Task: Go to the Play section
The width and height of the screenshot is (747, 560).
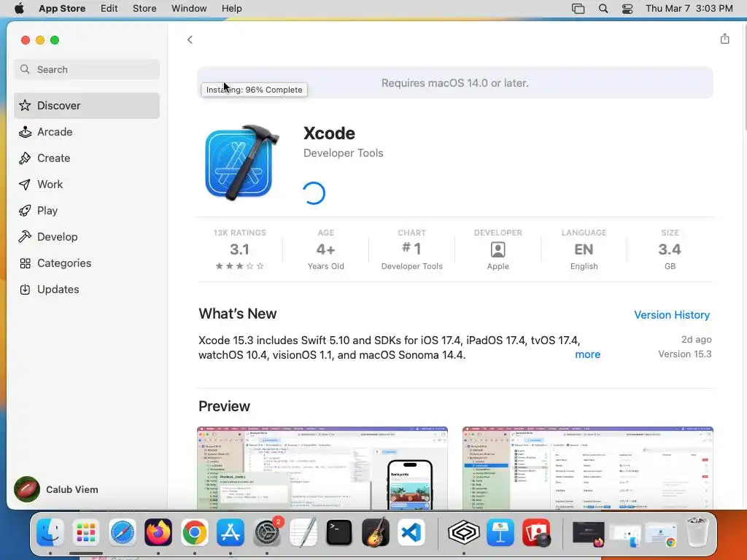Action: coord(87,211)
